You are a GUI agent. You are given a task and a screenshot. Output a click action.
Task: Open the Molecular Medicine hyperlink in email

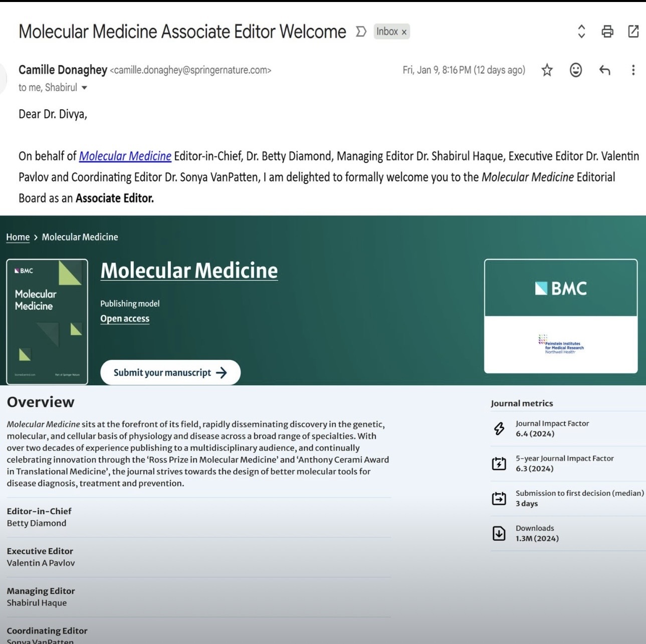(125, 156)
